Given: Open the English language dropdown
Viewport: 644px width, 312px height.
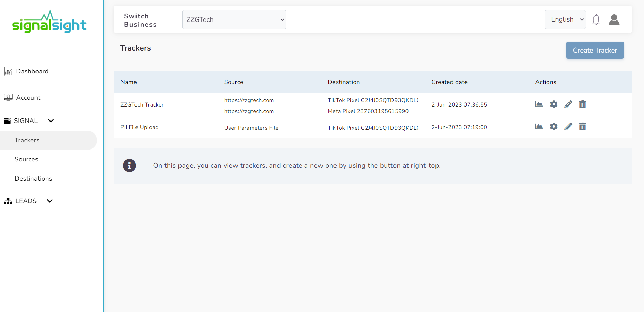Looking at the screenshot, I should [x=565, y=19].
